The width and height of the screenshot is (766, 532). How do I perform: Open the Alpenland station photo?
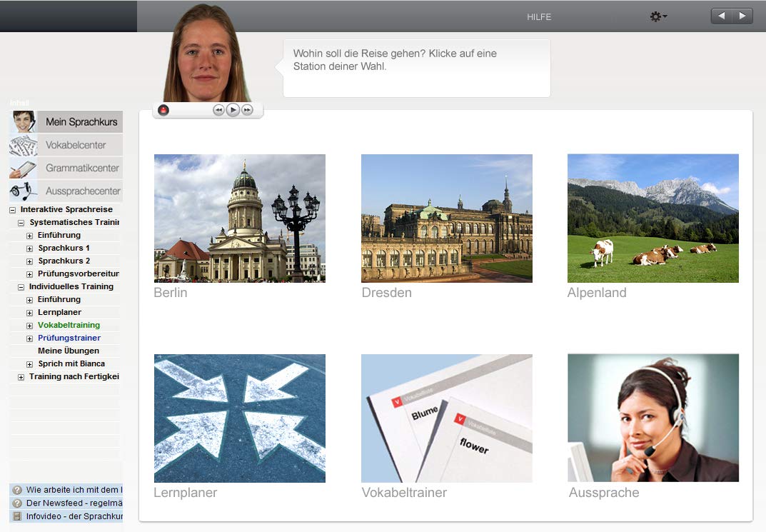(653, 219)
